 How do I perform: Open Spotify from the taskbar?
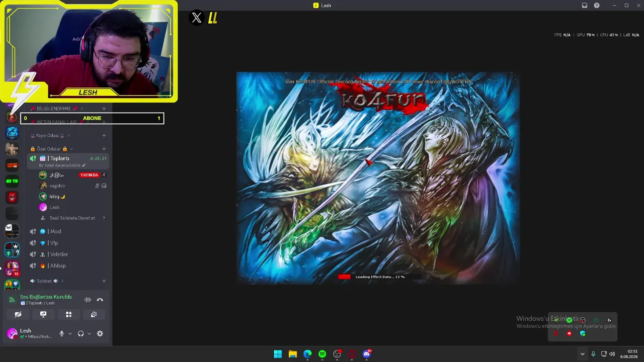323,354
